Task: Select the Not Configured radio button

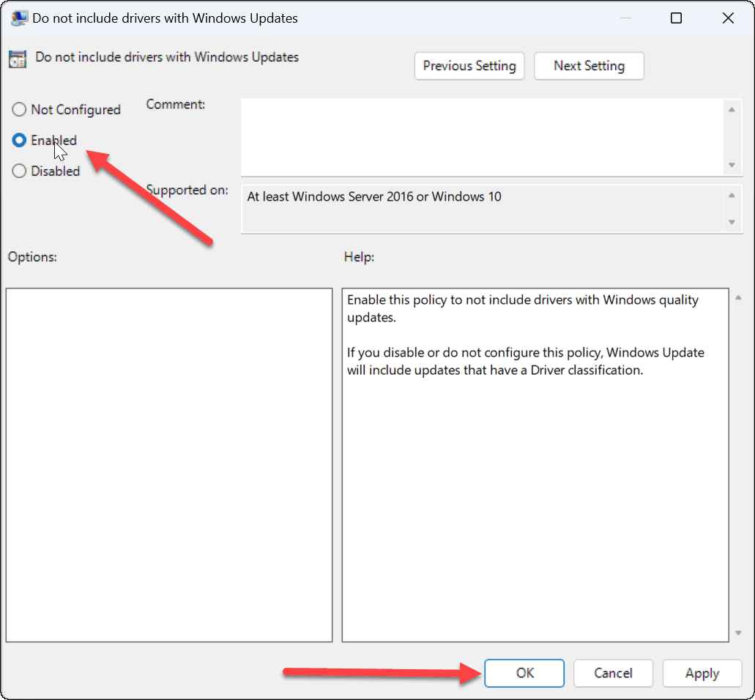Action: (19, 110)
